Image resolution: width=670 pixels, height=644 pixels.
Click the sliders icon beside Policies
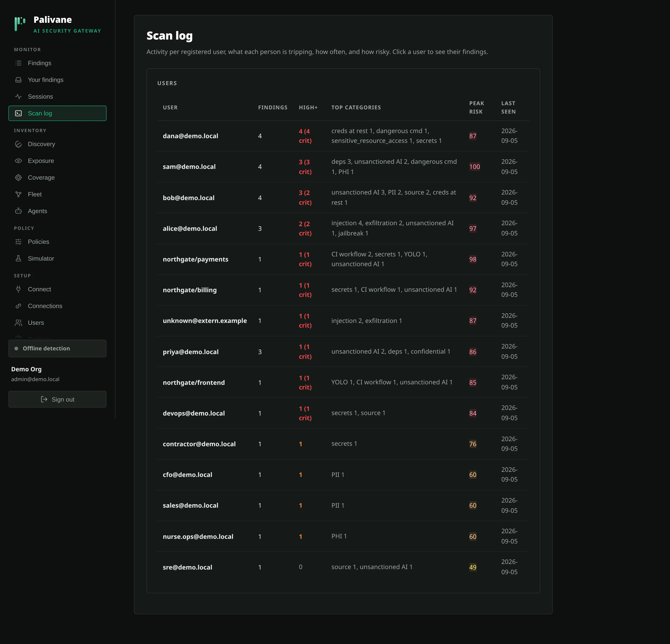click(x=18, y=242)
